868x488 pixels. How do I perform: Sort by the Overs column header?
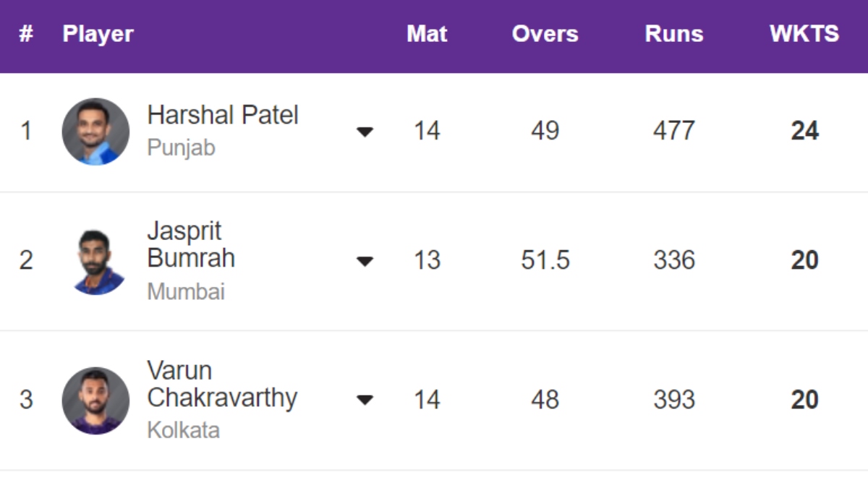pos(545,34)
